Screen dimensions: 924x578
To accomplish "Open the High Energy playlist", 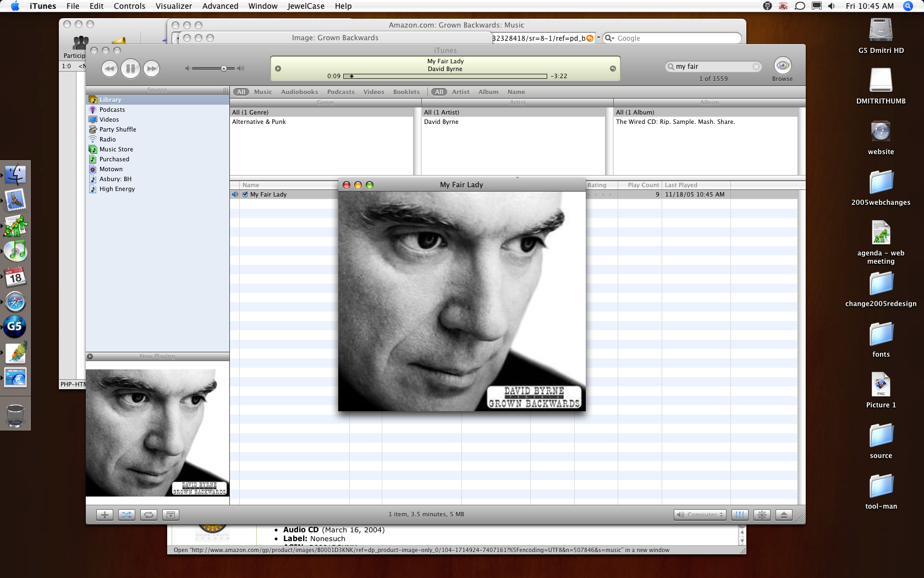I will pos(157,189).
